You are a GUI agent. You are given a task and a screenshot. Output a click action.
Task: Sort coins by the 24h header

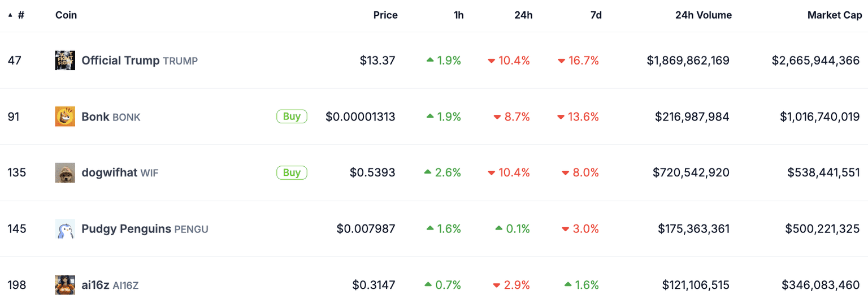click(523, 15)
